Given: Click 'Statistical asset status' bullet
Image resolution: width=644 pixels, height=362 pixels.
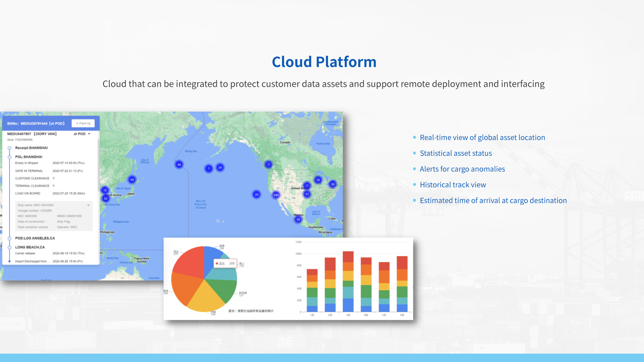Looking at the screenshot, I should coord(456,153).
